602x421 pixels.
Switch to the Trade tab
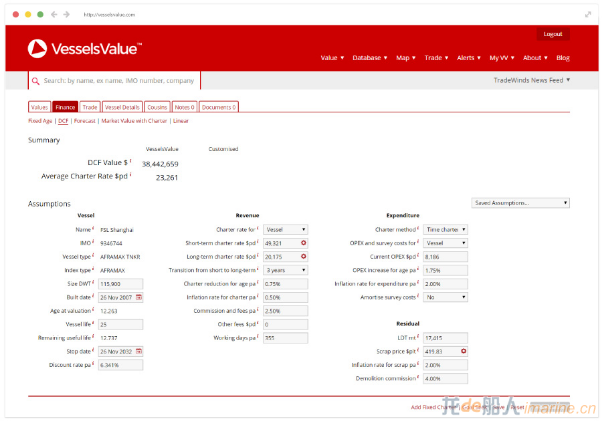pos(90,107)
